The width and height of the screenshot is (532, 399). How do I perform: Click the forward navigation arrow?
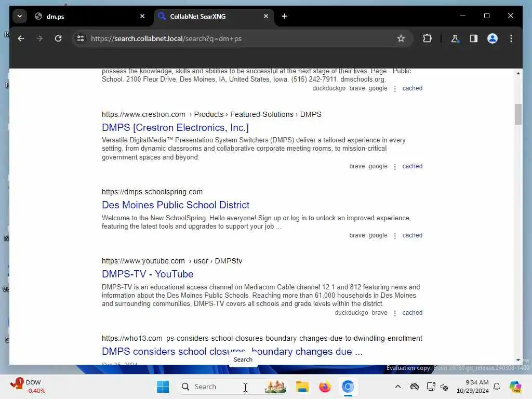click(x=39, y=38)
